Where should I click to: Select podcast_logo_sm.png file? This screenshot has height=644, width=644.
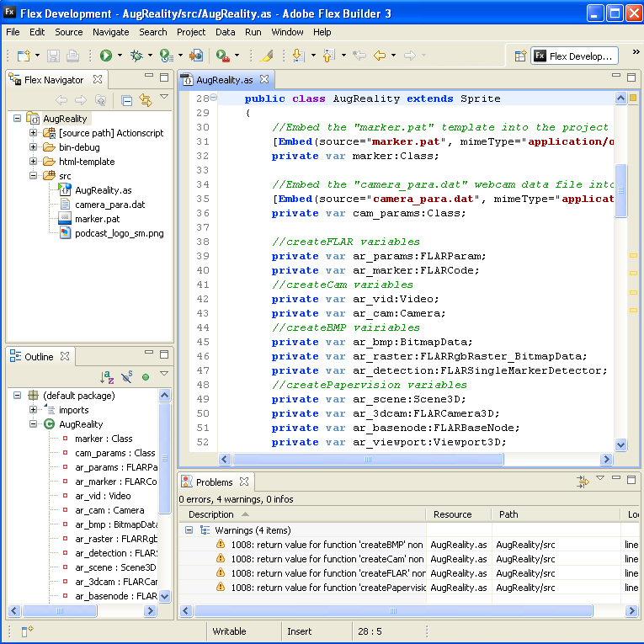coord(119,233)
